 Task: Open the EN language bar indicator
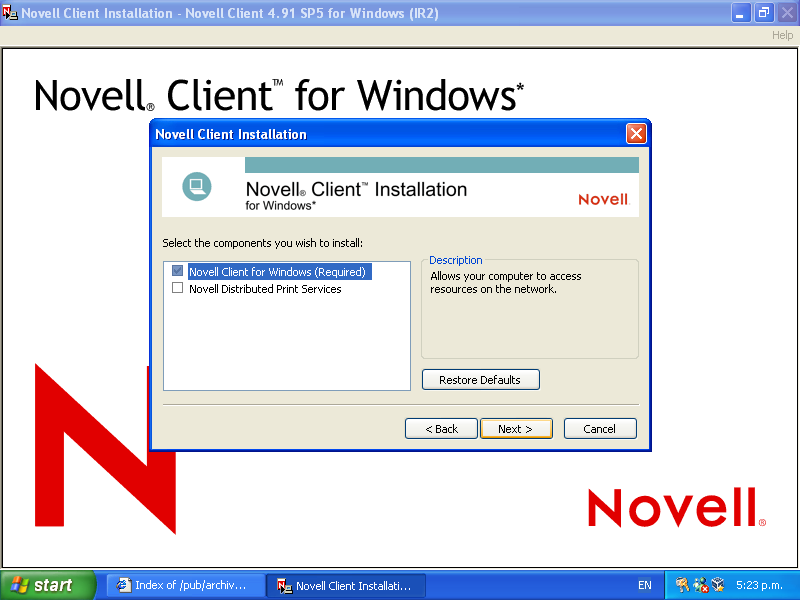[645, 585]
